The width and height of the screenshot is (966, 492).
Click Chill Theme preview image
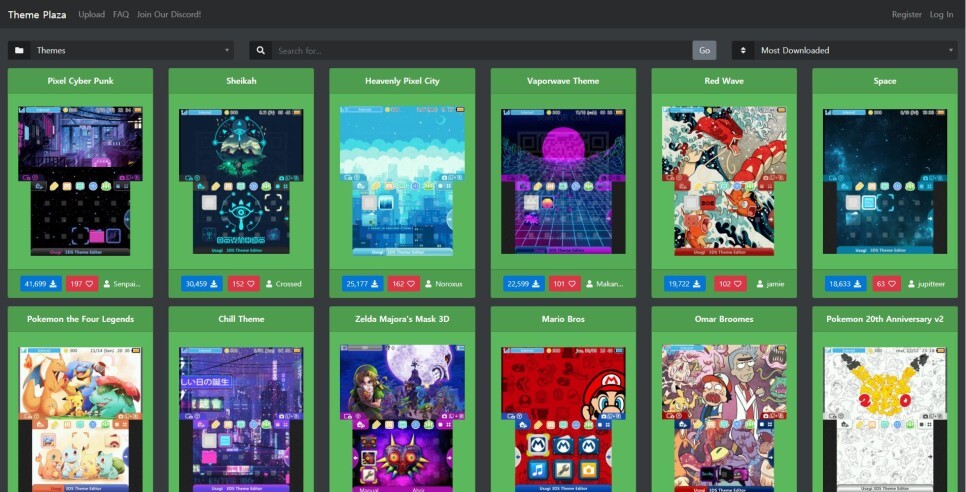pos(241,419)
